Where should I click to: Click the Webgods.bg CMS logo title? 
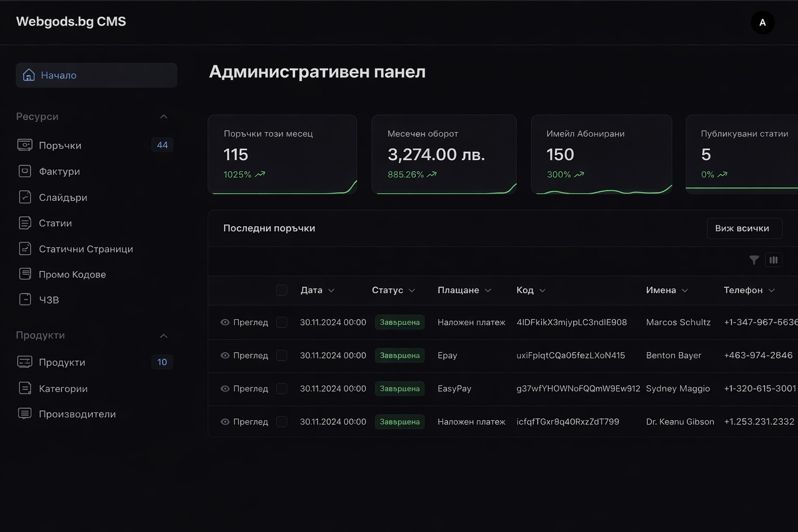tap(71, 22)
